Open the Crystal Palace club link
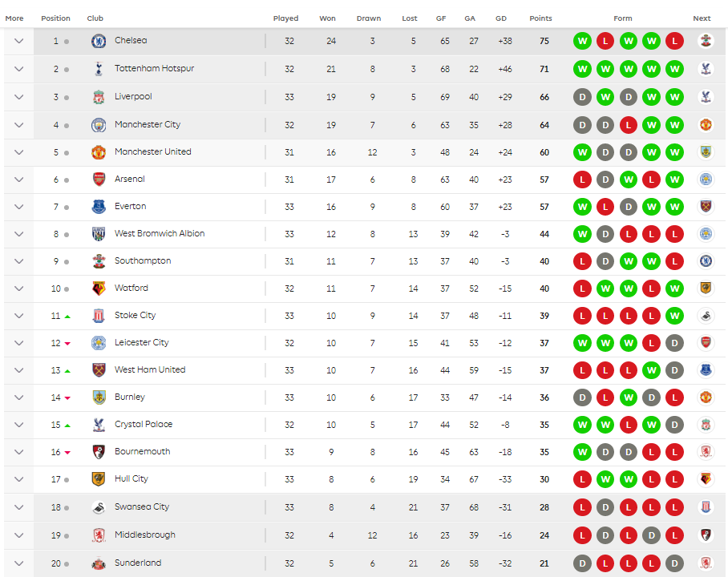Viewport: 728px width, 577px height. coord(144,425)
